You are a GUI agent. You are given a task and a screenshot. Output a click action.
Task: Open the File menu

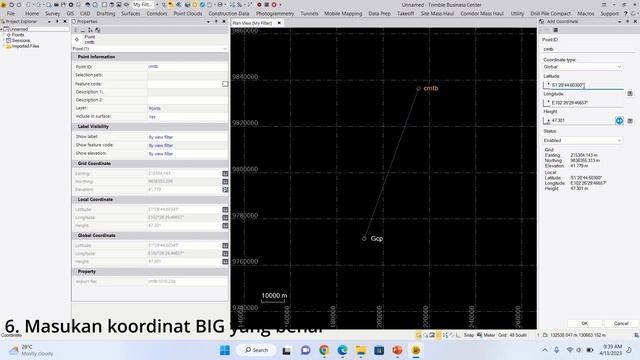click(11, 13)
